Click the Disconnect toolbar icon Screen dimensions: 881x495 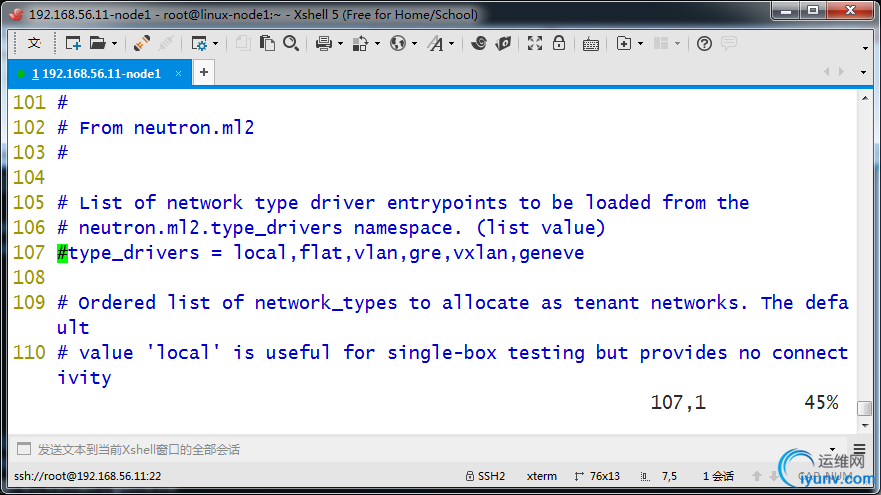tap(166, 43)
